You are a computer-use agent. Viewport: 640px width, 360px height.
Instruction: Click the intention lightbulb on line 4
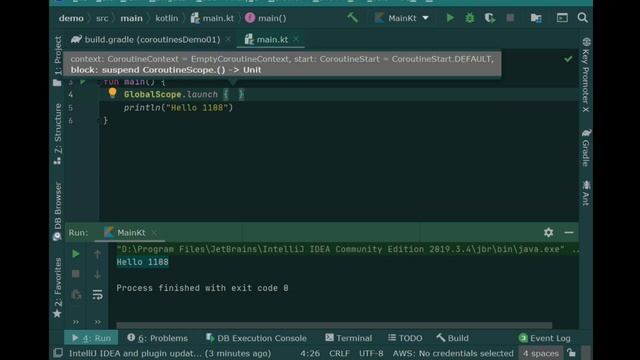113,93
